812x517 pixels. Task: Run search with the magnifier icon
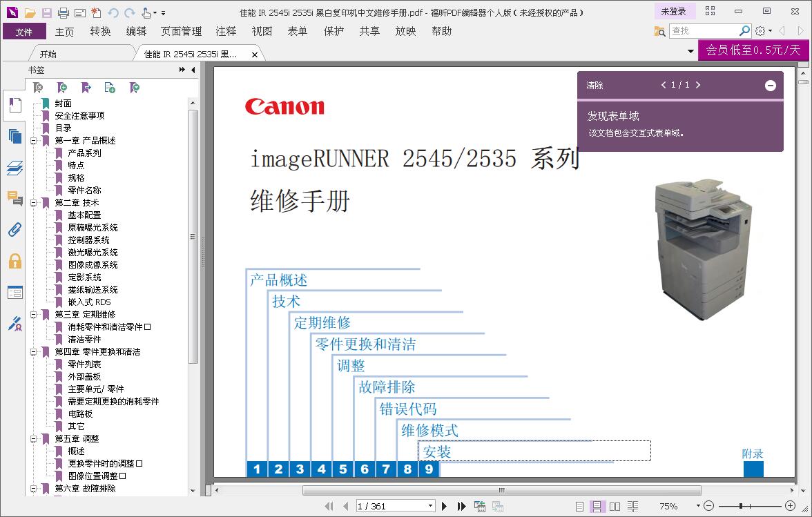coord(744,30)
